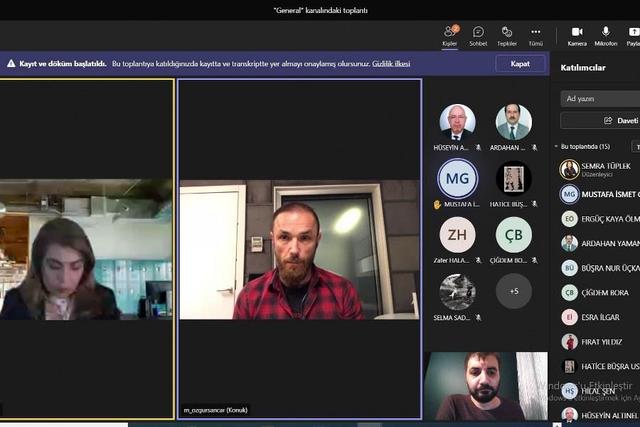The height and width of the screenshot is (427, 640).
Task: Select ERGÜÇ KAYA in participants list
Action: 599,219
